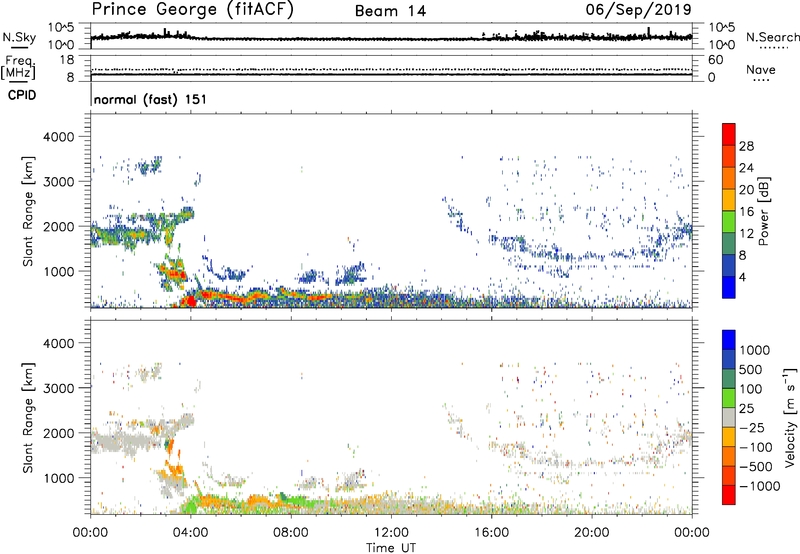The image size is (800, 554).
Task: Click the 'N.Sky' legend label
Action: [19, 37]
